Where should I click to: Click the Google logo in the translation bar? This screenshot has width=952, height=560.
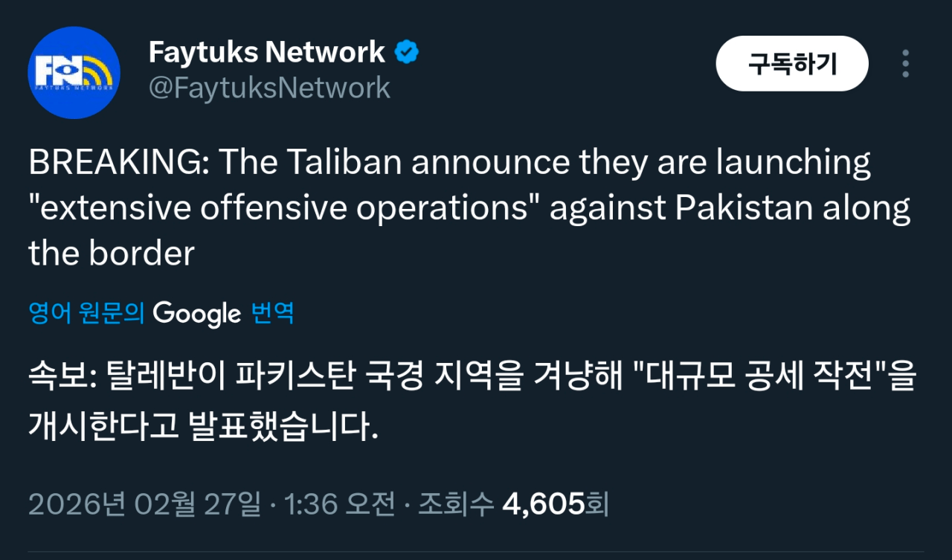click(197, 313)
